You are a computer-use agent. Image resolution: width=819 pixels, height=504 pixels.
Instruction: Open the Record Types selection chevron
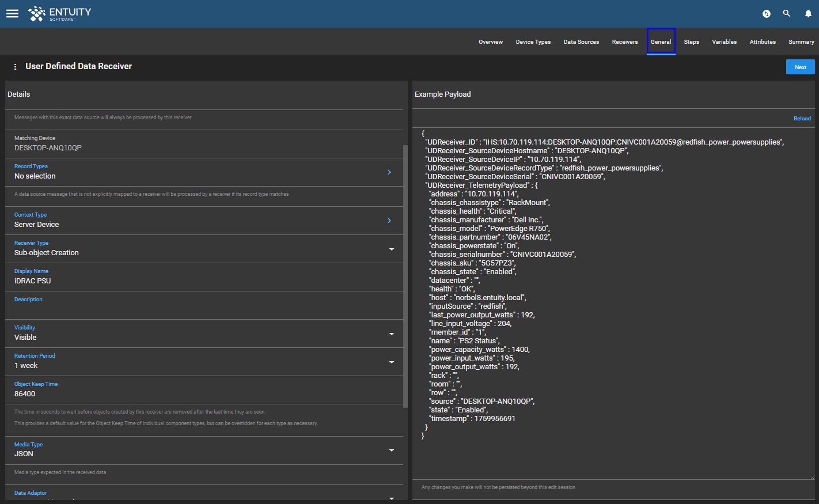pyautogui.click(x=389, y=172)
